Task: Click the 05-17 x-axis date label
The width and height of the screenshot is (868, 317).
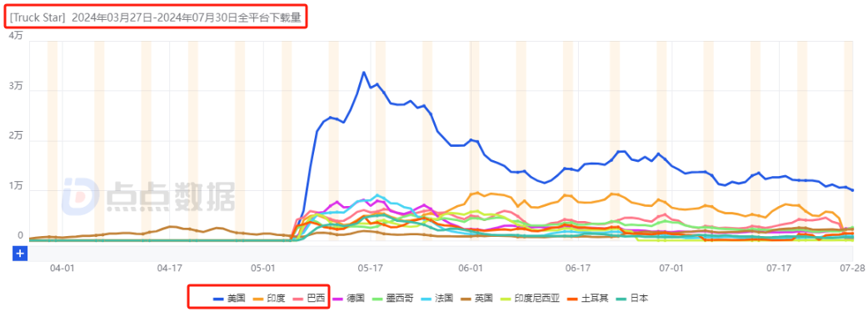Action: click(371, 267)
